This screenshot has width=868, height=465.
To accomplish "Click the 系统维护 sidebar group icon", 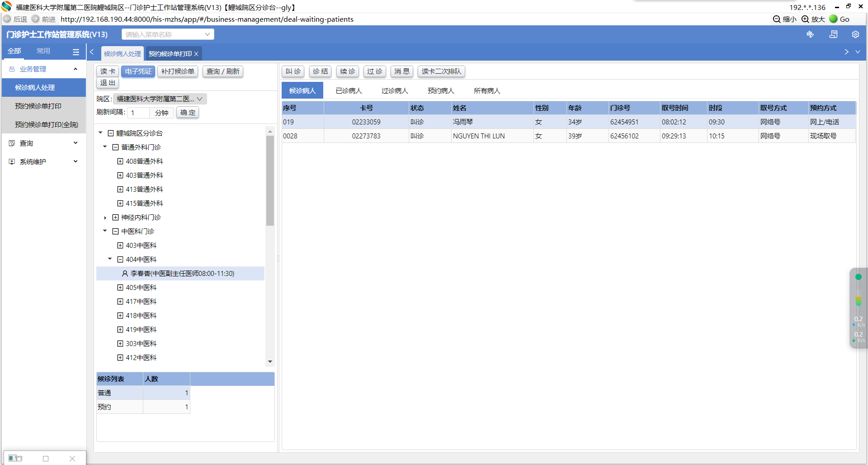I will (12, 162).
